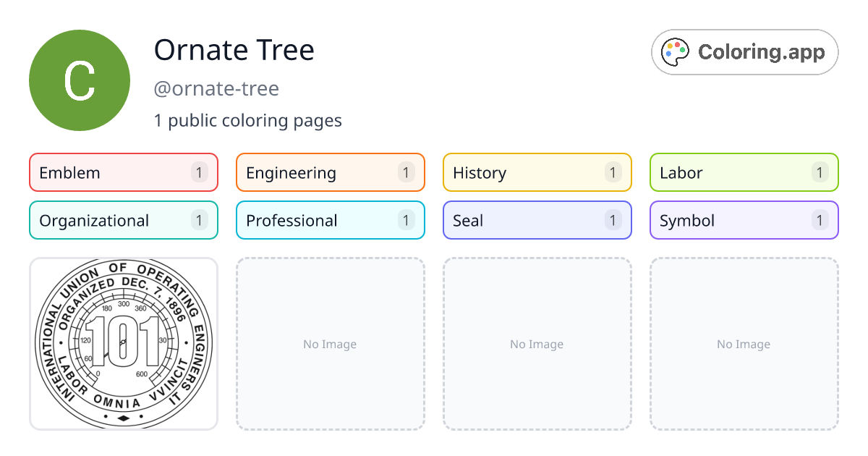Click the @ornate-tree username handle
Screen dimensions: 868x456
(x=216, y=89)
